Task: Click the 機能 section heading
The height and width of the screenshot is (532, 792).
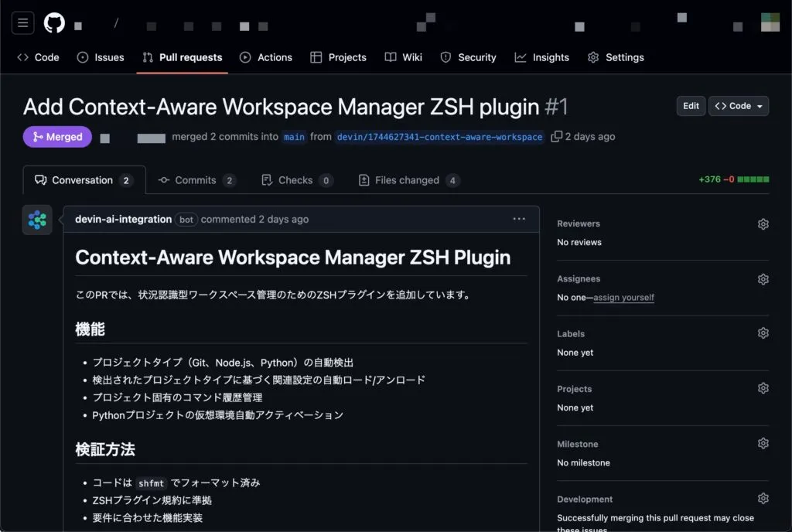Action: pyautogui.click(x=90, y=329)
